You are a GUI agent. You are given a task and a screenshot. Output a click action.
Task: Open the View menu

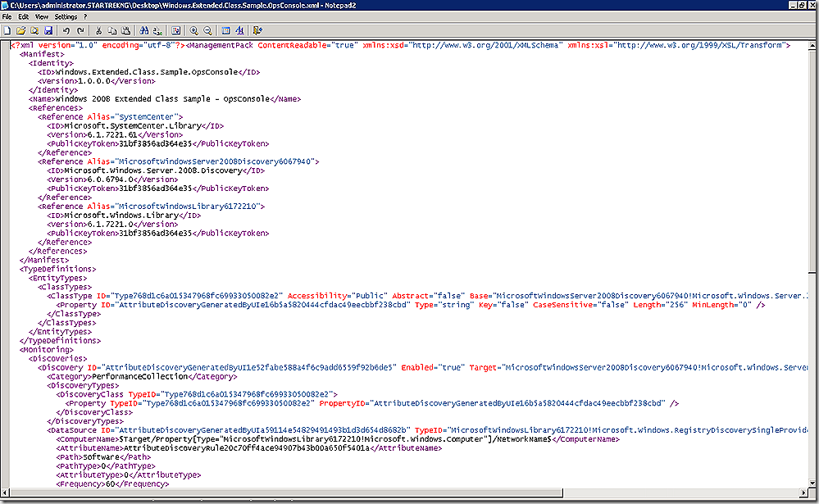[x=42, y=16]
